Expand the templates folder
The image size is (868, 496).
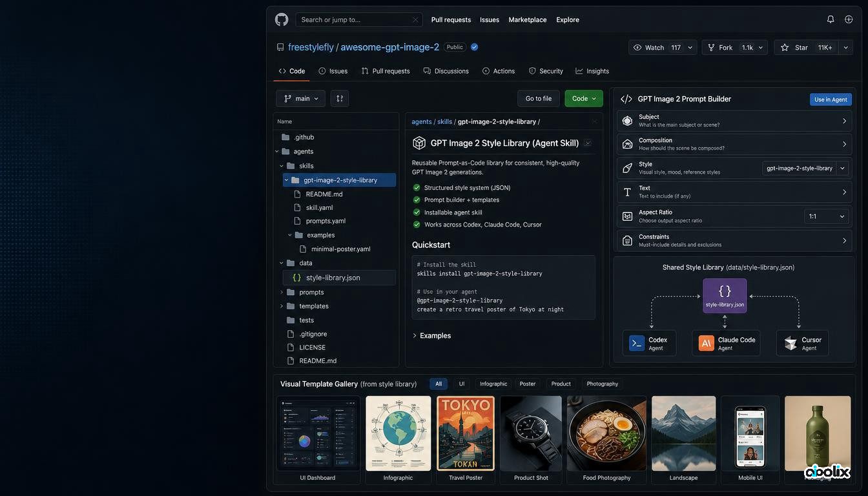282,306
